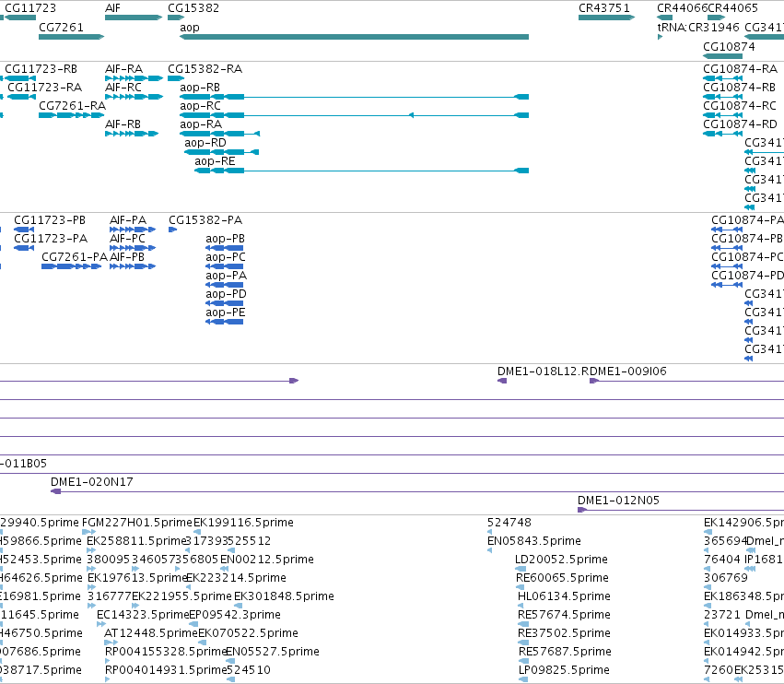The image size is (784, 684).
Task: Click the aop-RD transcript label
Action: [x=205, y=143]
